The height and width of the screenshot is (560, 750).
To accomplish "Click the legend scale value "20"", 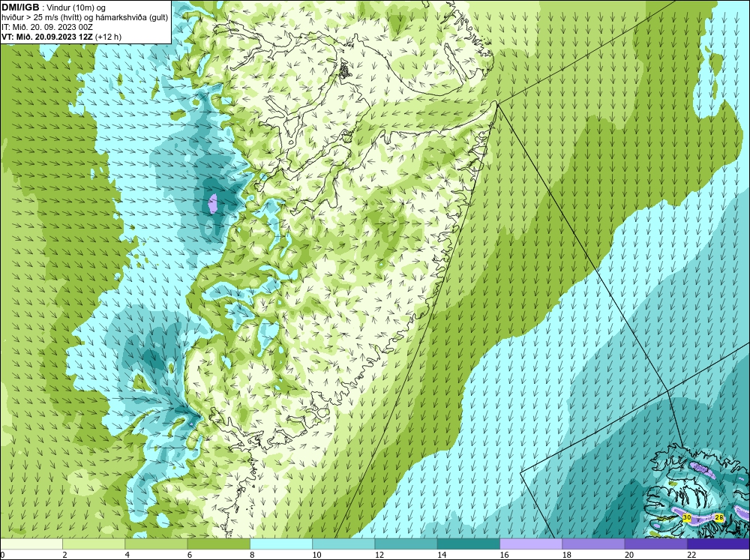I will pos(629,555).
